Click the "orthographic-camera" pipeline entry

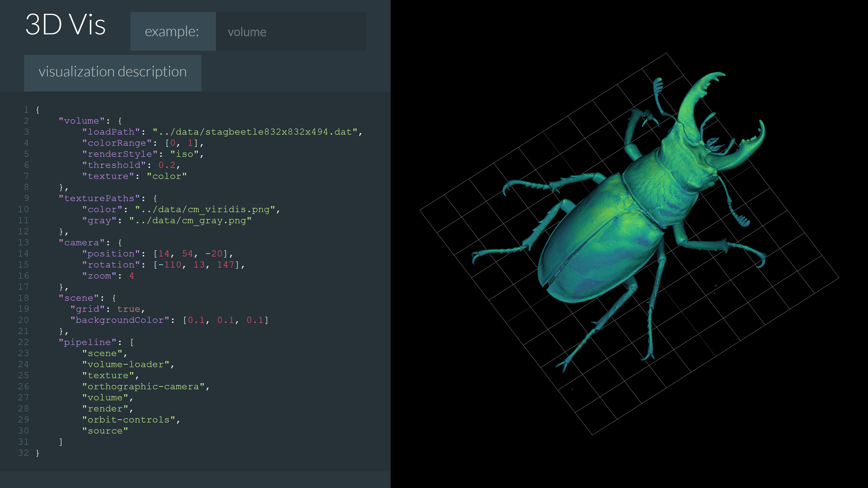pyautogui.click(x=144, y=387)
